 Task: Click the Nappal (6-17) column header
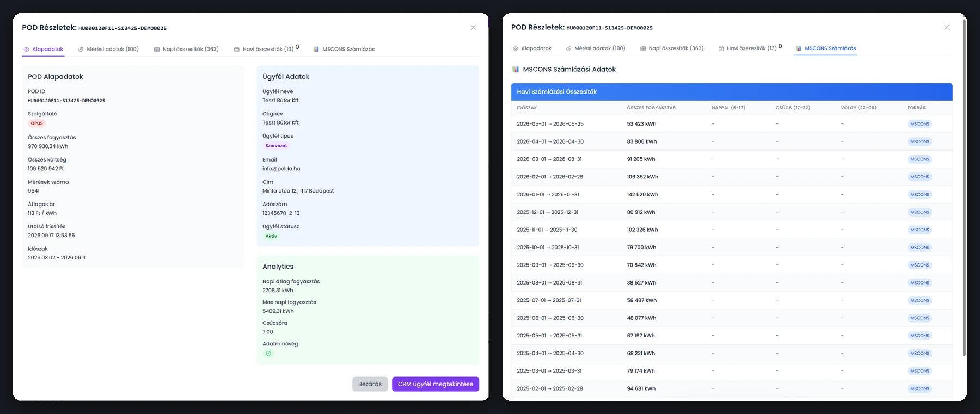tap(728, 108)
